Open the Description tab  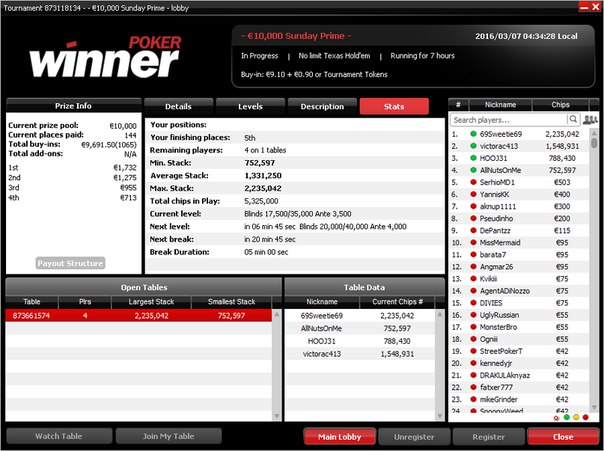tap(322, 107)
